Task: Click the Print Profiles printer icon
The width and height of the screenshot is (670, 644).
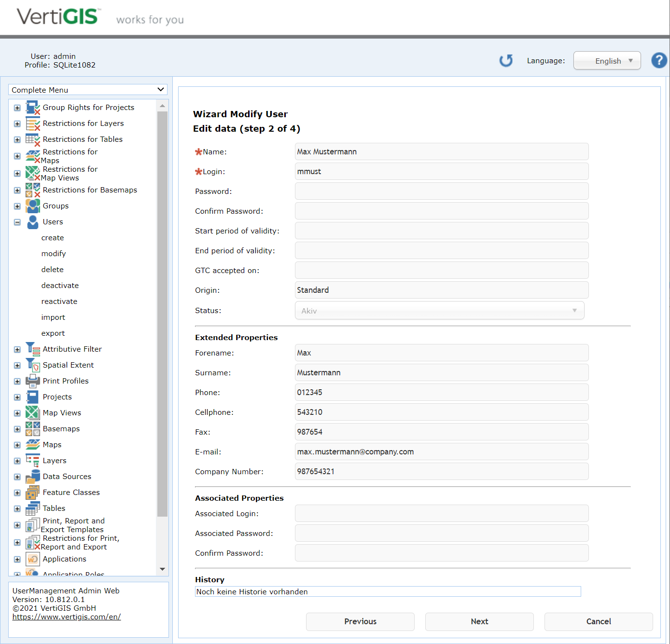Action: (32, 381)
